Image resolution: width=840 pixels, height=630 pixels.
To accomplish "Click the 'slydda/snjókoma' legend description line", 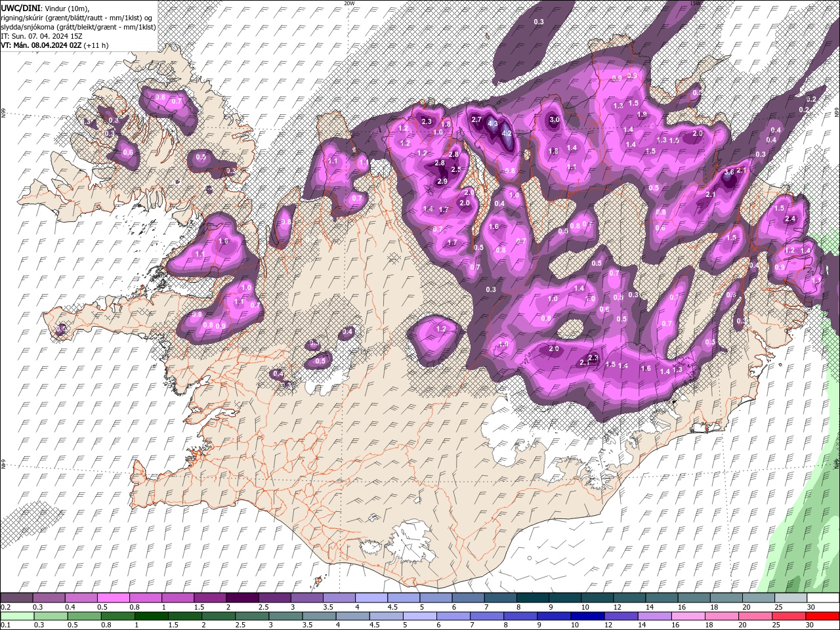I will (x=77, y=26).
